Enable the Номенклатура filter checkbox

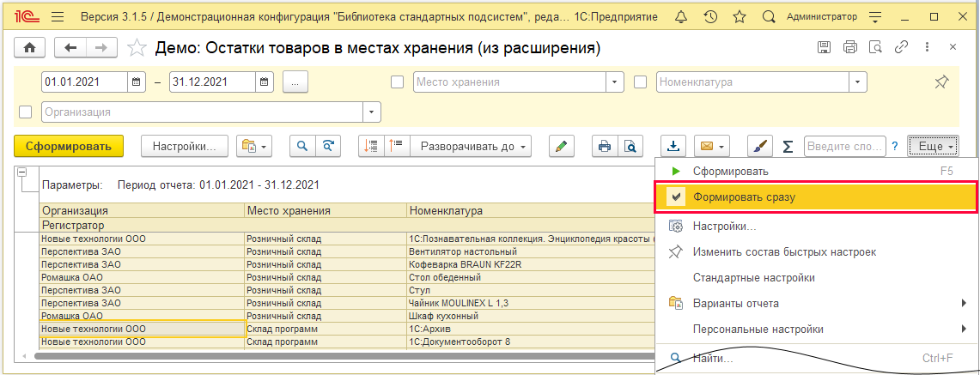click(640, 82)
